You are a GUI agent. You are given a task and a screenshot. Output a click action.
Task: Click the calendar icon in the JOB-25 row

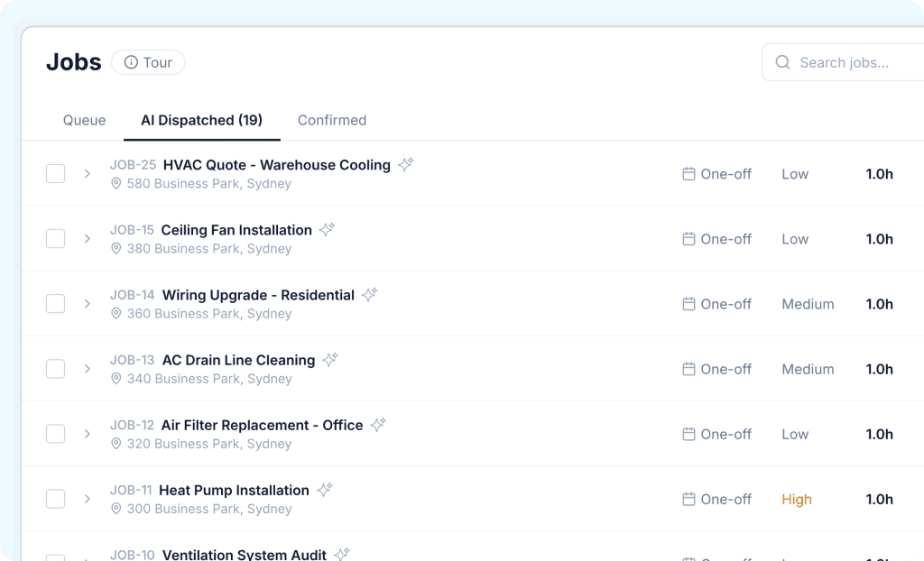[688, 174]
